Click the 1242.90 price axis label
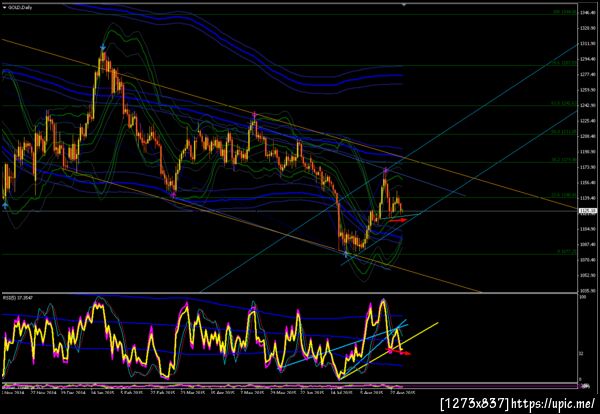This screenshot has height=414, width=600. point(588,106)
